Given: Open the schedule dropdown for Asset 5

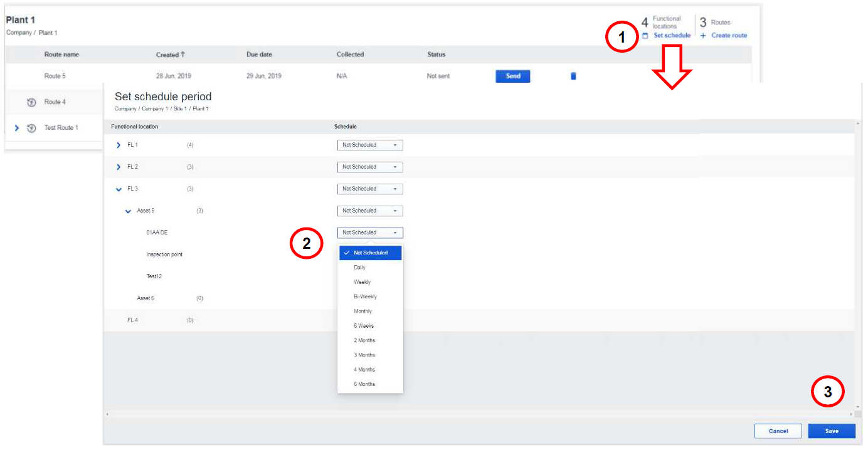Looking at the screenshot, I should (x=370, y=211).
